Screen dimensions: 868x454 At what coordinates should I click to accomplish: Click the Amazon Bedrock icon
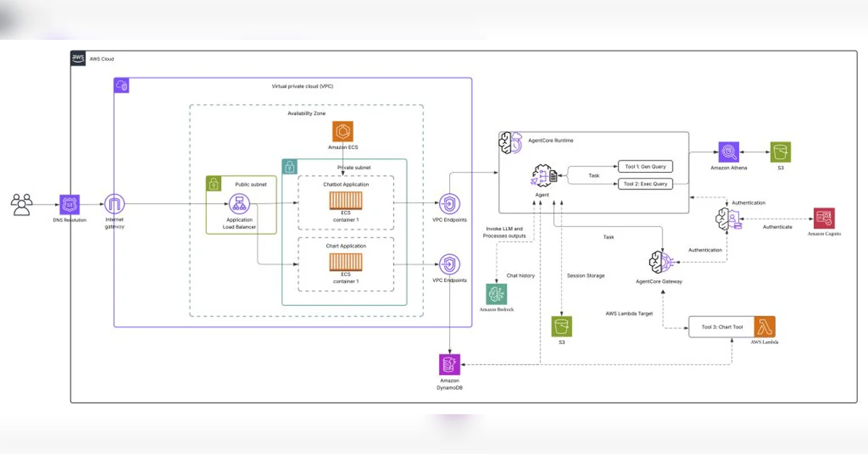(497, 294)
